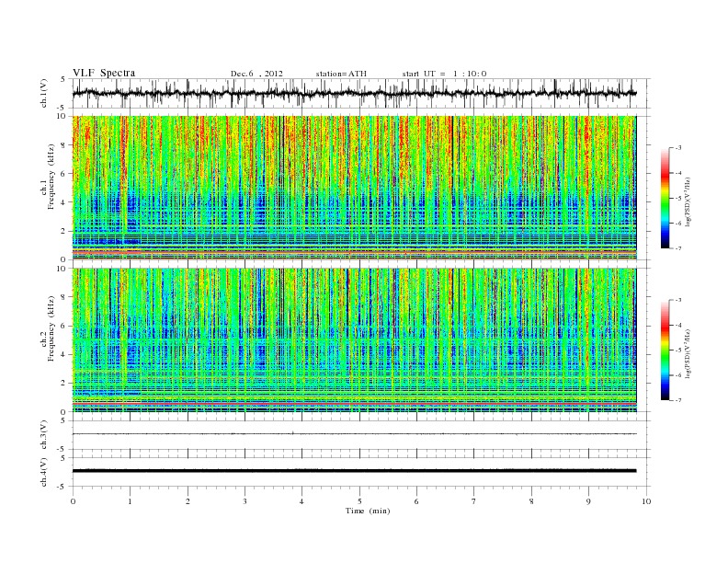Click the "ch.4(V)" axis label
The height and width of the screenshot is (563, 728).
click(x=44, y=473)
